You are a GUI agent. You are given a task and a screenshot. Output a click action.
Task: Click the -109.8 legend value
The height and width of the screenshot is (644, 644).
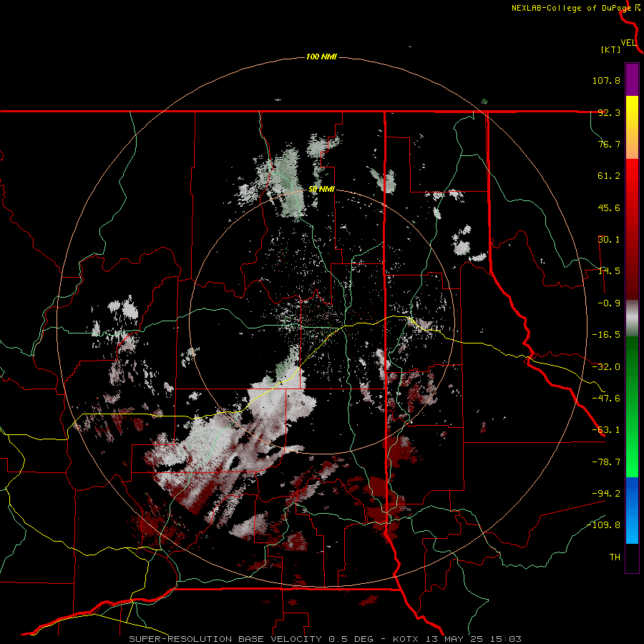coord(604,525)
